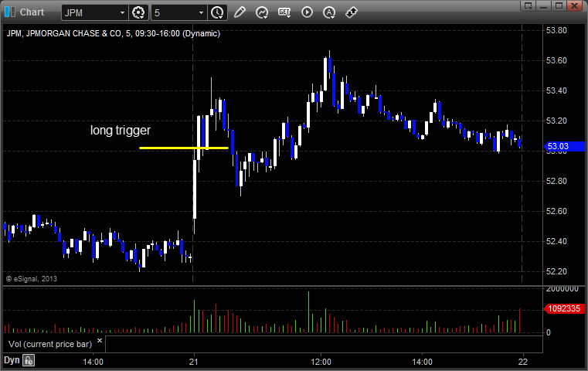Expand the 5-minute interval dropdown arrow

[201, 13]
